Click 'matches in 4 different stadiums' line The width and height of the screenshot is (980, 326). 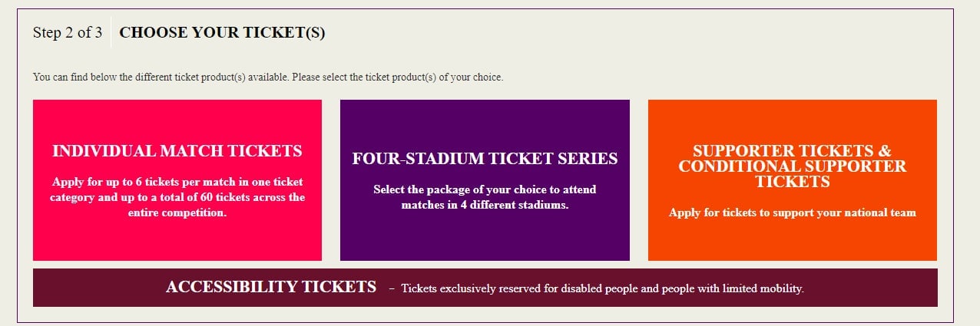pos(485,205)
